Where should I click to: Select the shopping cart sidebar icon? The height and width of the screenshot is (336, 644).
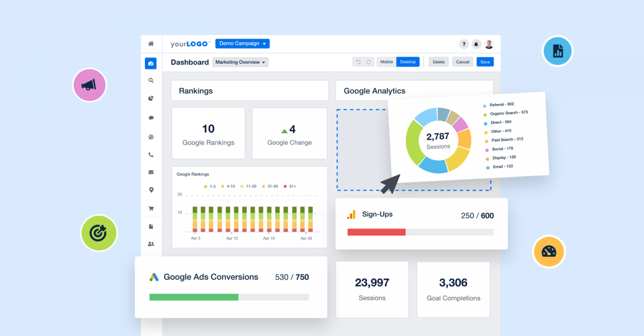point(151,208)
